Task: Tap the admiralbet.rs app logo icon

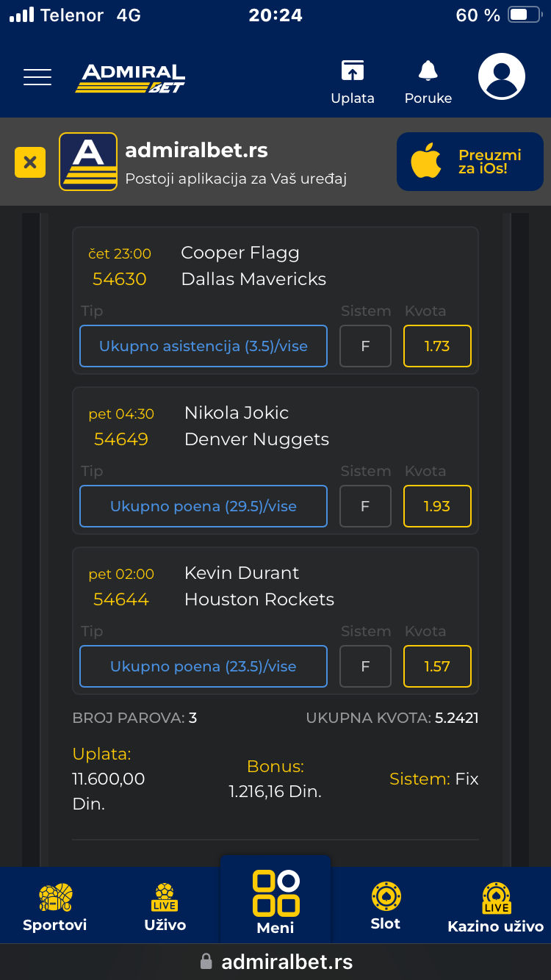Action: pyautogui.click(x=88, y=162)
